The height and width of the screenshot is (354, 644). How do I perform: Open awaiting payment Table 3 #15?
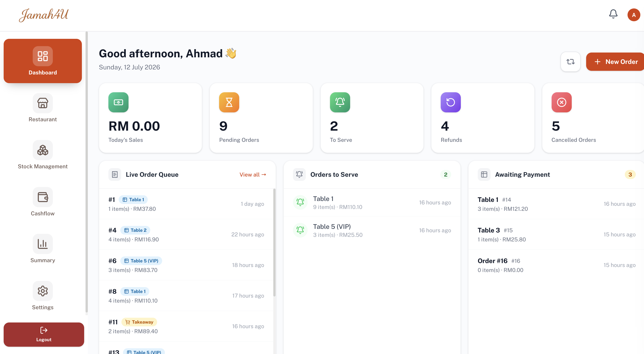pos(556,235)
